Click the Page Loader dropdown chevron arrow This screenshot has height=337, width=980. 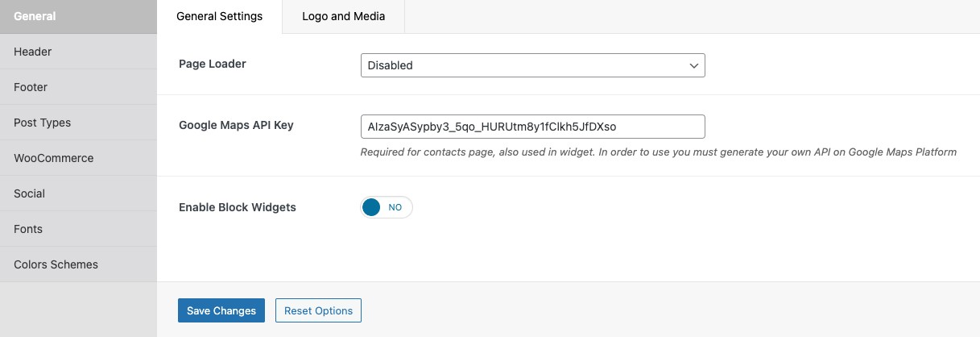tap(694, 65)
